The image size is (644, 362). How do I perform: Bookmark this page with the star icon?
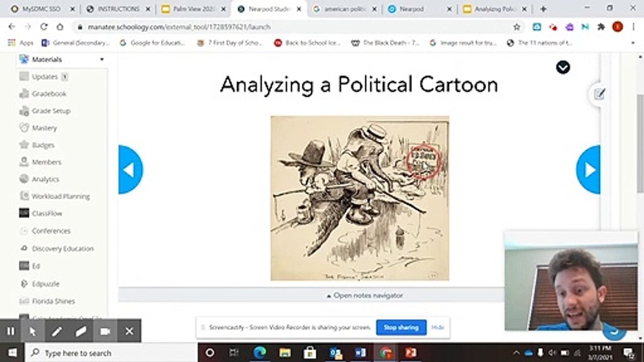(x=517, y=27)
